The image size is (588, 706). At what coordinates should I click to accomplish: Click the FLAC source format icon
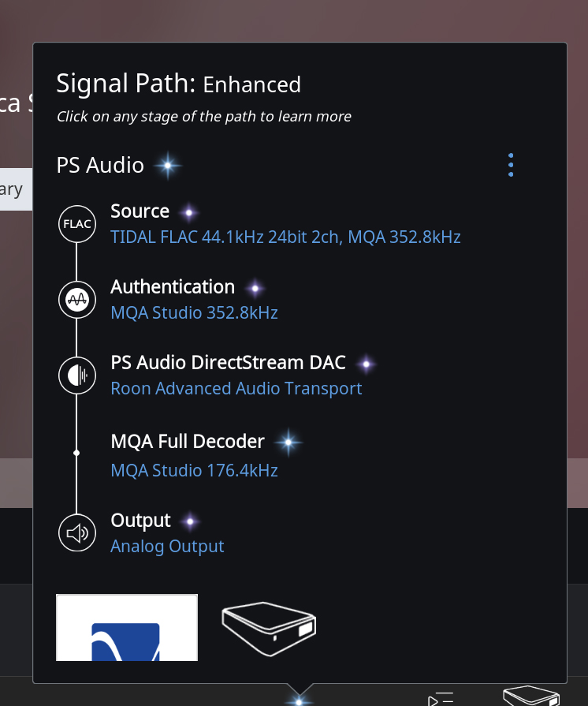pyautogui.click(x=76, y=224)
